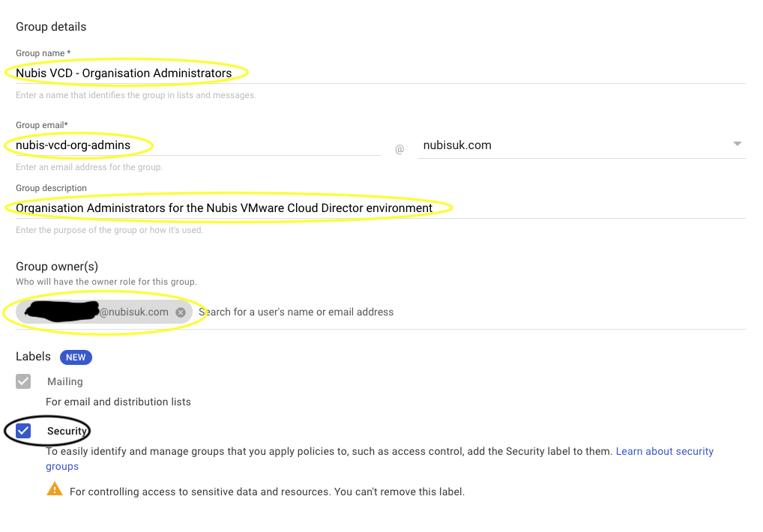763x532 pixels.
Task: Open the nubisuk.com domain dropdown
Action: click(x=582, y=145)
